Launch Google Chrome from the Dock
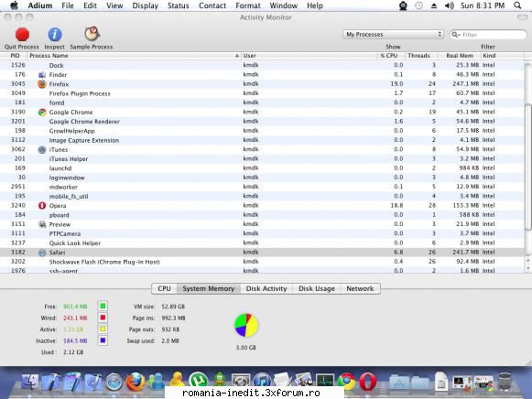This screenshot has height=399, width=532. (x=346, y=382)
